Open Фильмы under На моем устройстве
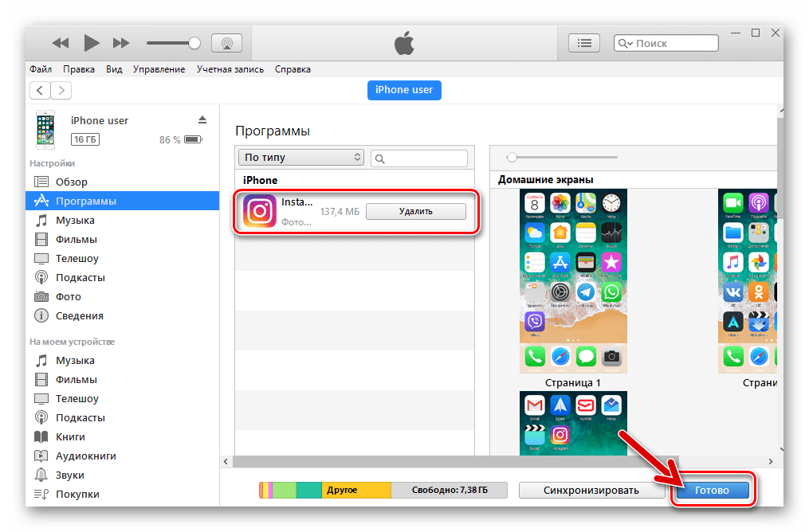This screenshot has width=809, height=532. pyautogui.click(x=123, y=379)
